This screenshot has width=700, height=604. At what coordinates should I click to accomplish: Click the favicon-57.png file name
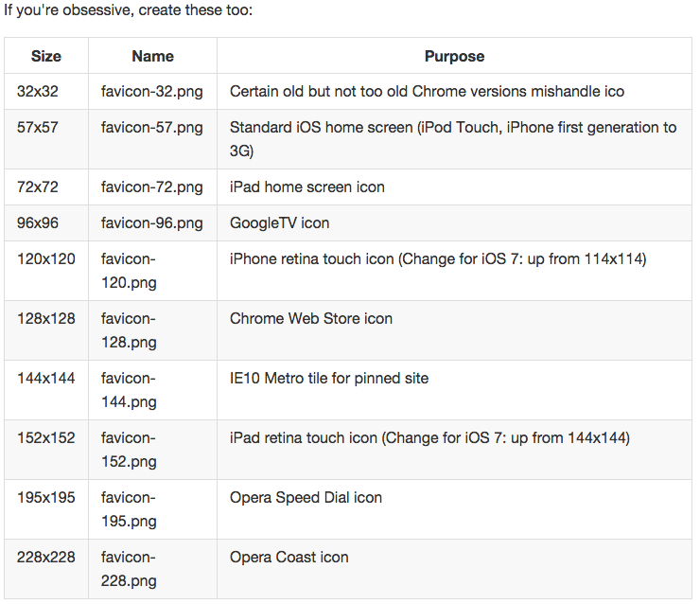click(x=151, y=127)
